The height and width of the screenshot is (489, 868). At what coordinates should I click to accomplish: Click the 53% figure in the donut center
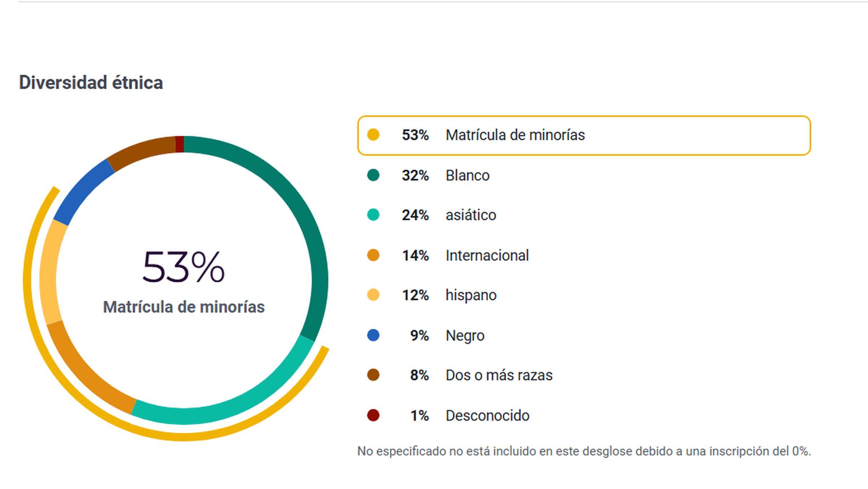pyautogui.click(x=183, y=267)
